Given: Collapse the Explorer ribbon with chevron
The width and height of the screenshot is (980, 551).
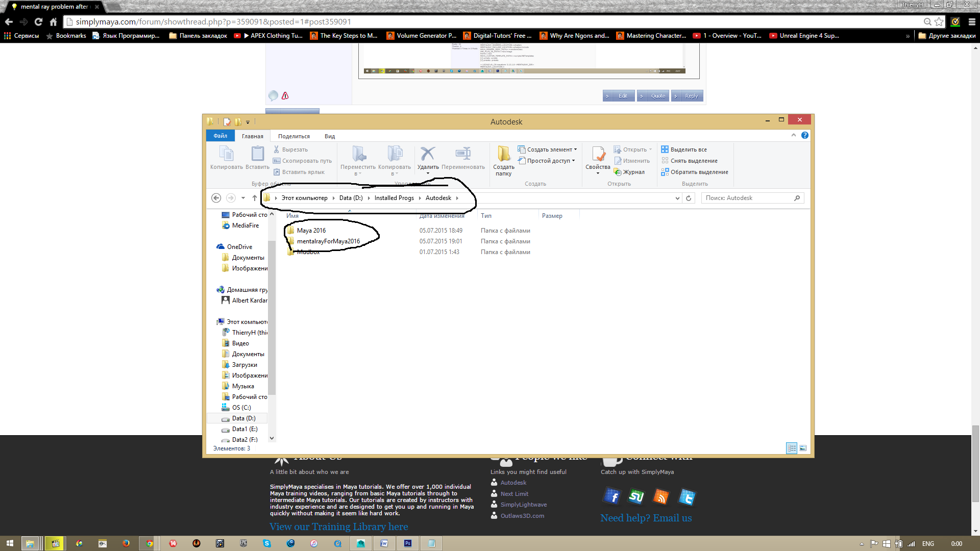Looking at the screenshot, I should pos(794,135).
